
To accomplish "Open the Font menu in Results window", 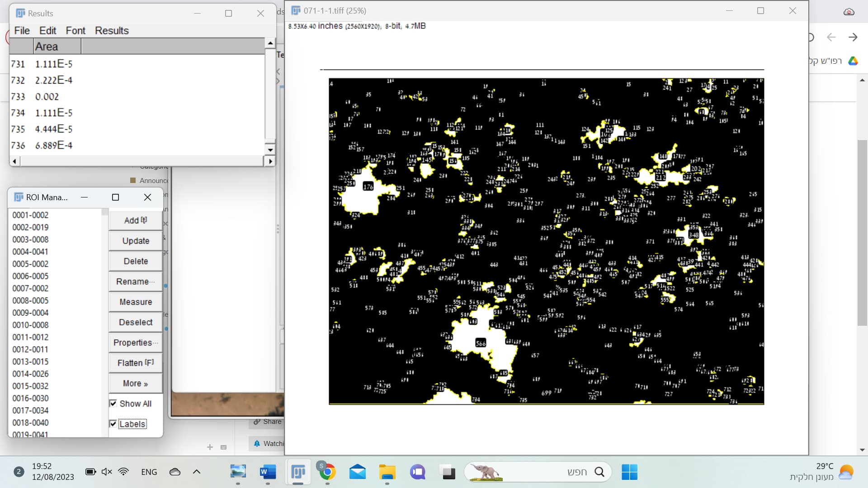I will pos(75,30).
